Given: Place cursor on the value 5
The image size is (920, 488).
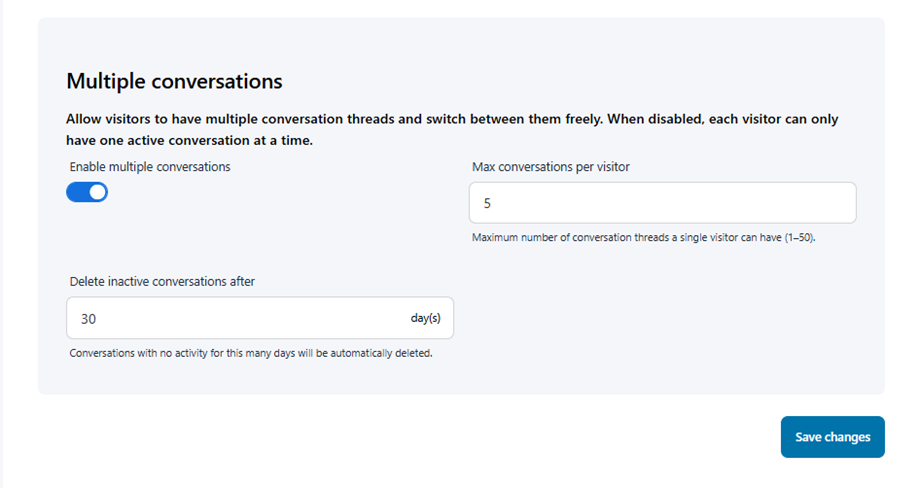Looking at the screenshot, I should [487, 203].
